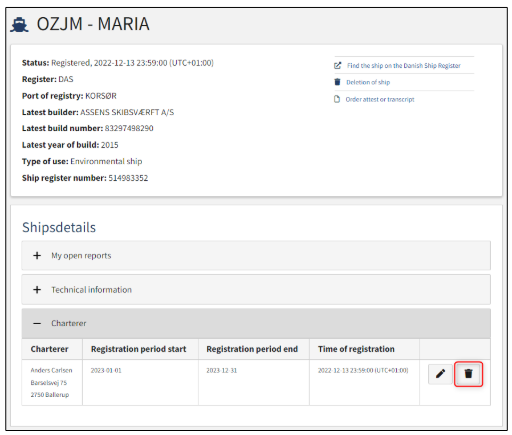The image size is (512, 435).
Task: Click the trash icon next to Deletion of ship
Action: 337,82
